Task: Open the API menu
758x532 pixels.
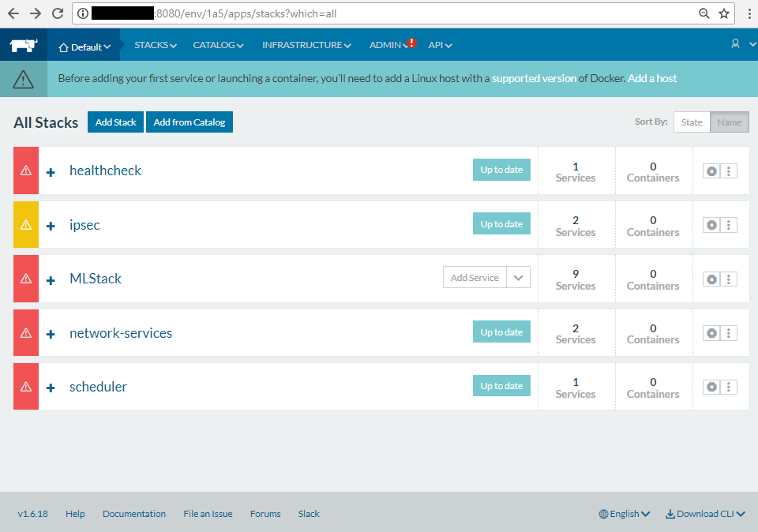Action: point(440,45)
